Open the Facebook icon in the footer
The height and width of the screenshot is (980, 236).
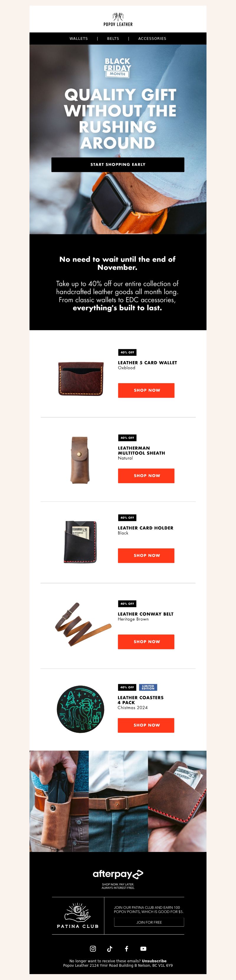click(126, 948)
